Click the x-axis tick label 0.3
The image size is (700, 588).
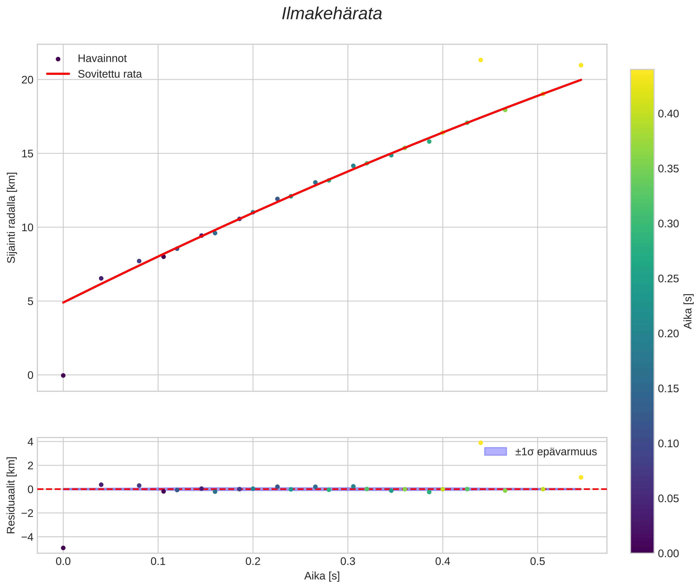(348, 561)
